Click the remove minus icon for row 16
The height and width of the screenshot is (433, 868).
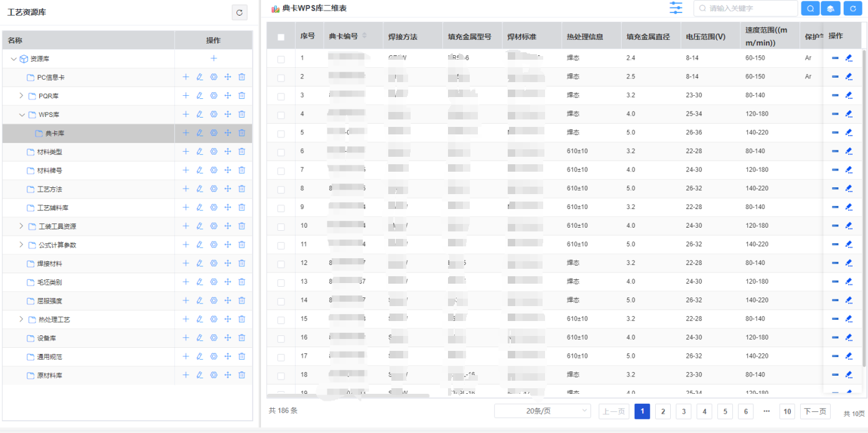[x=835, y=338]
